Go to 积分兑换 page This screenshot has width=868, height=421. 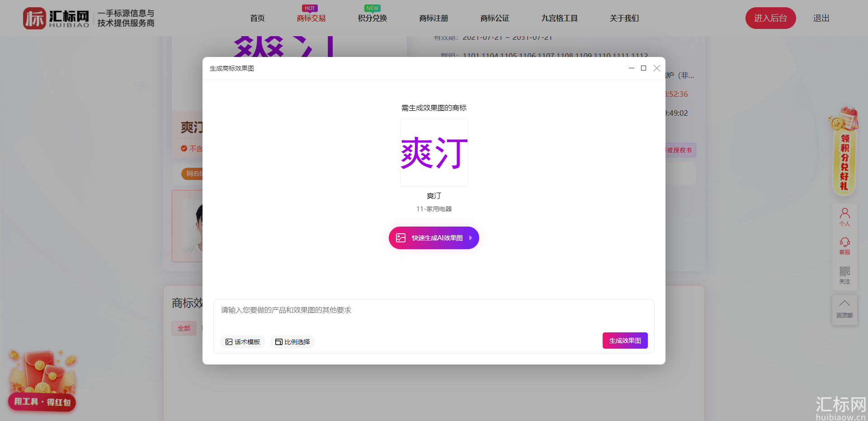(373, 18)
